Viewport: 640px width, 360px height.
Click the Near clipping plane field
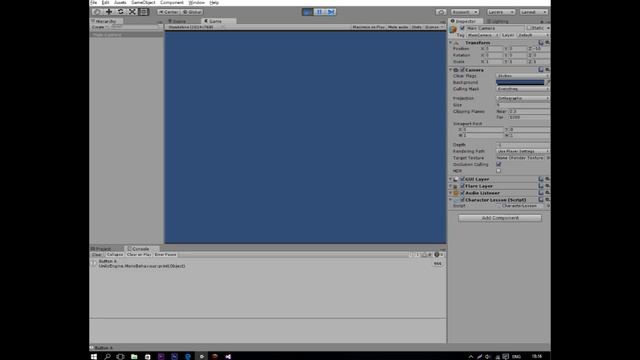529,111
